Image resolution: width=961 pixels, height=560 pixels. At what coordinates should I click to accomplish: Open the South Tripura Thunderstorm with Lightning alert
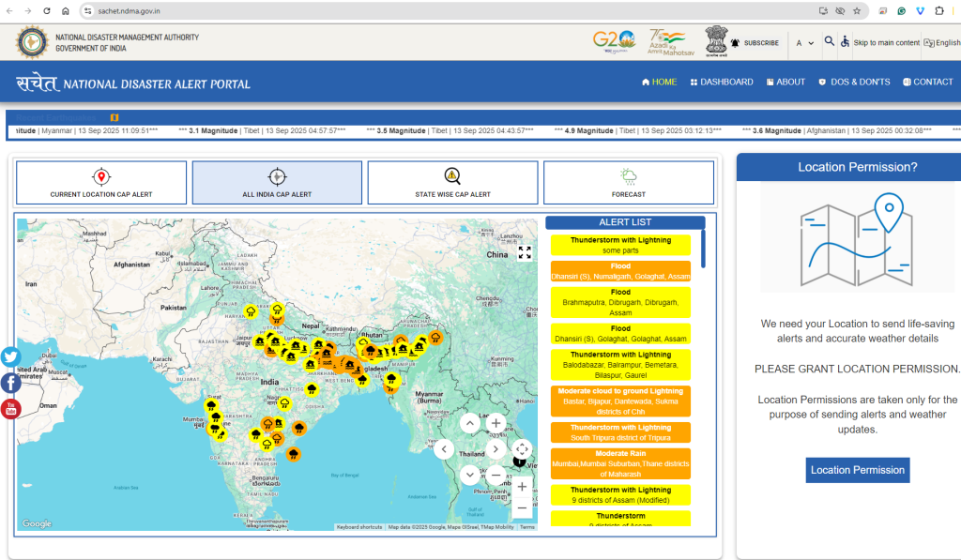coord(620,432)
